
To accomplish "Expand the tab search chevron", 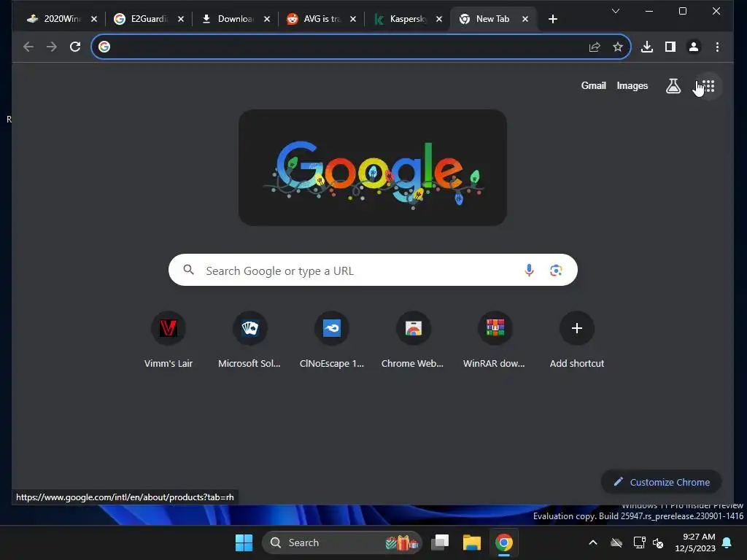I will (616, 11).
